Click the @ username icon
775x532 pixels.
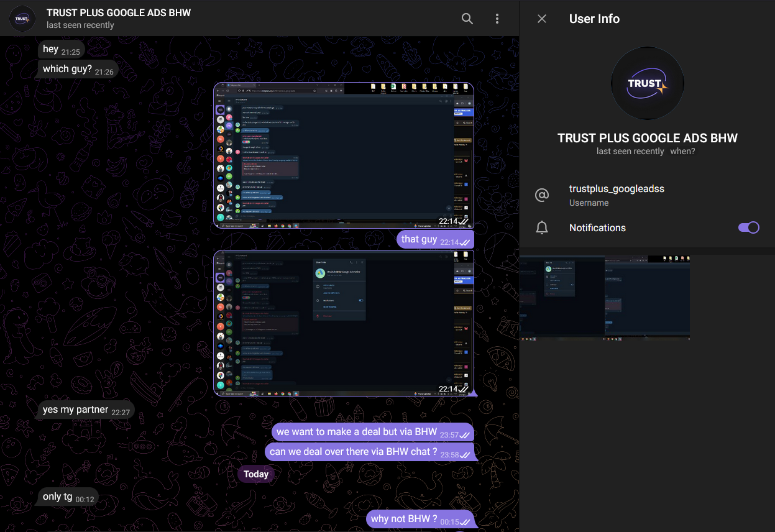tap(542, 195)
